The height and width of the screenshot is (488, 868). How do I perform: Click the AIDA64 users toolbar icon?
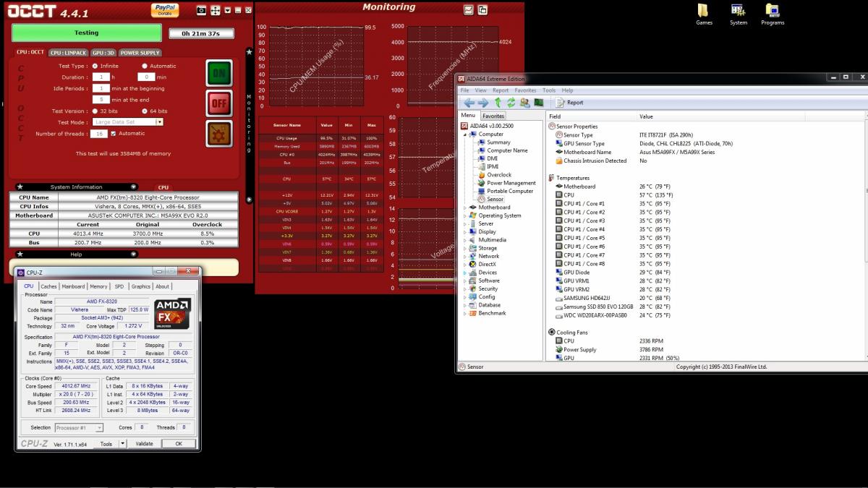pos(524,103)
